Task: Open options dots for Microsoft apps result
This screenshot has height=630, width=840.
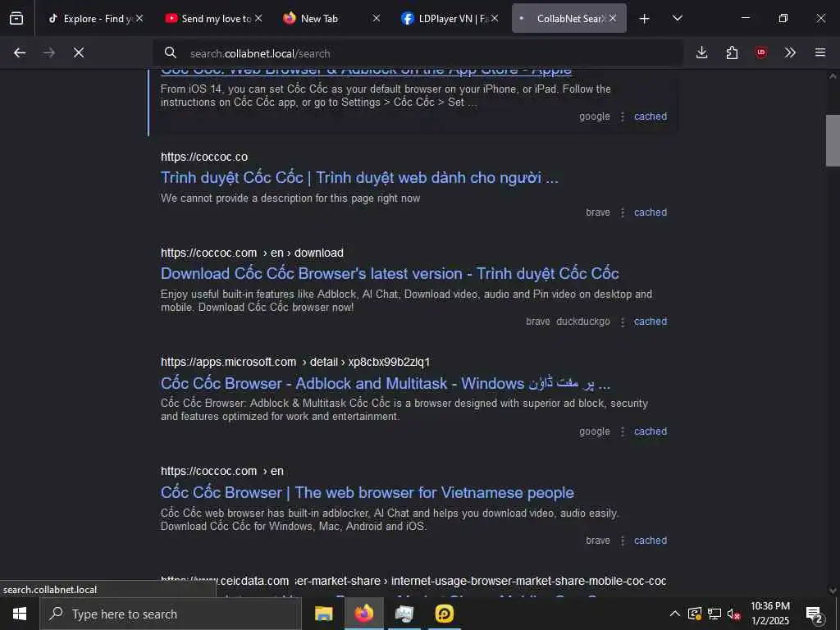Action: pyautogui.click(x=623, y=431)
